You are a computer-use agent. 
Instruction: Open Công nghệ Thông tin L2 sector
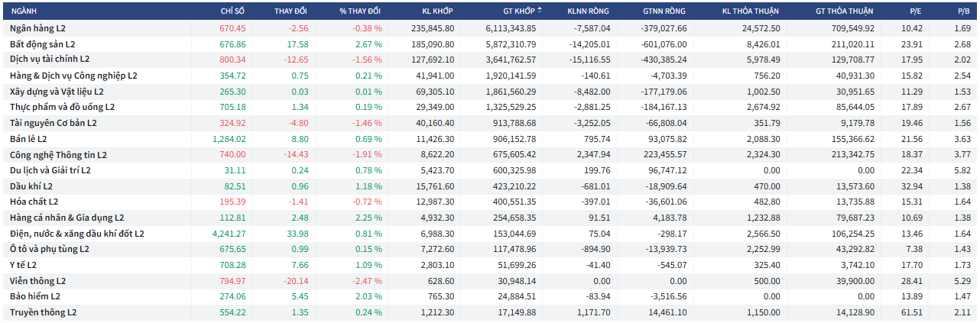click(58, 155)
